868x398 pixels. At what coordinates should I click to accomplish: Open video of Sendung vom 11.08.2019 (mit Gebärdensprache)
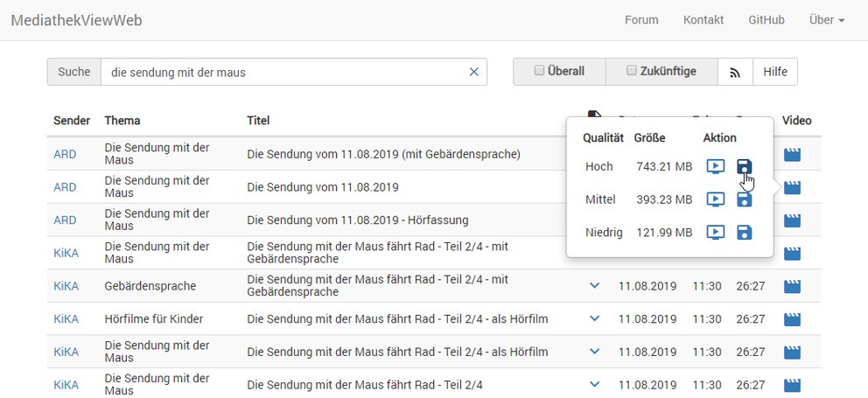[x=792, y=155]
